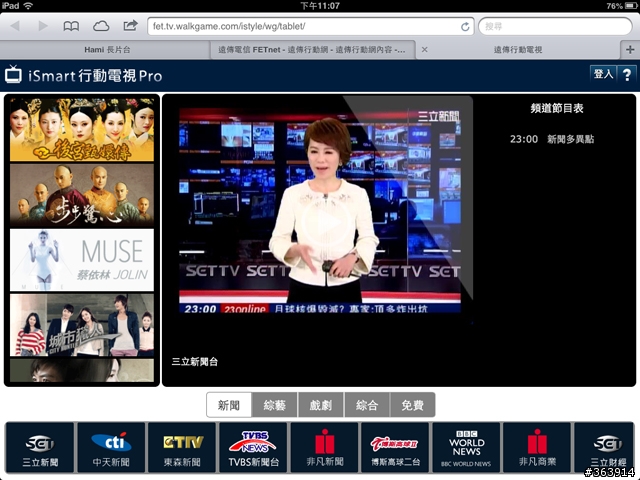
Task: Close the current tab with X
Action: (424, 50)
